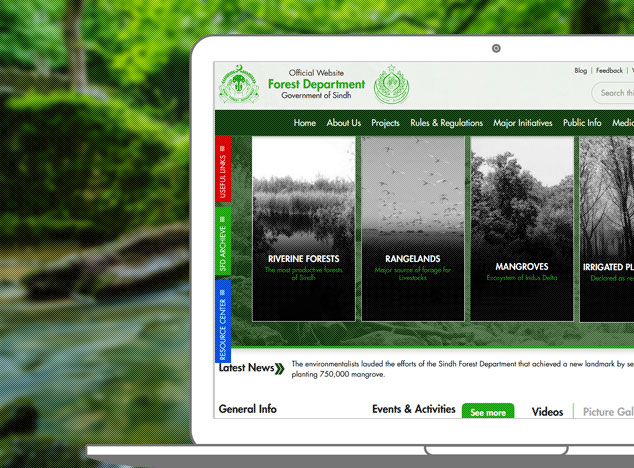Open the Useful Links red side tab
634x468 pixels.
coord(223,169)
